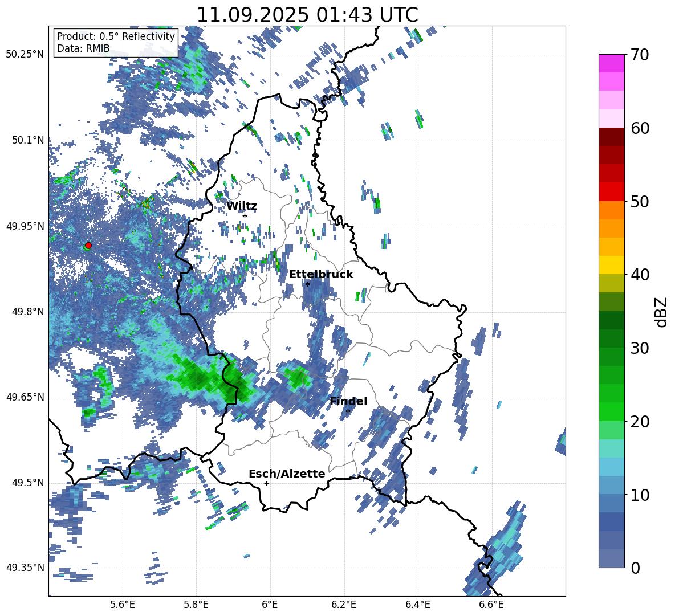675x616 pixels.
Task: Click the 5.8°E longitude label
Action: tap(196, 605)
